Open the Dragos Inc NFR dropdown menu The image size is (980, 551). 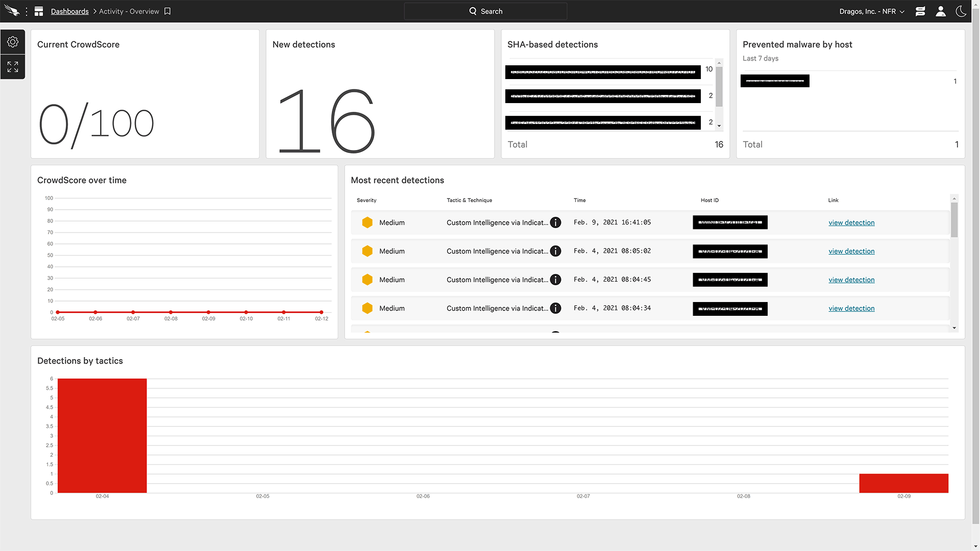(872, 11)
